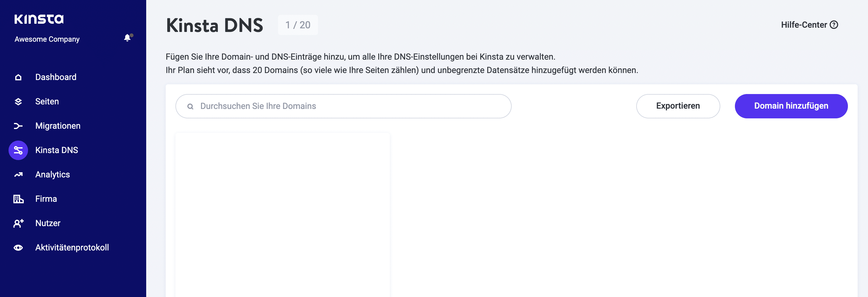Select the Kinsta DNS sidebar icon
The width and height of the screenshot is (868, 297).
click(18, 150)
